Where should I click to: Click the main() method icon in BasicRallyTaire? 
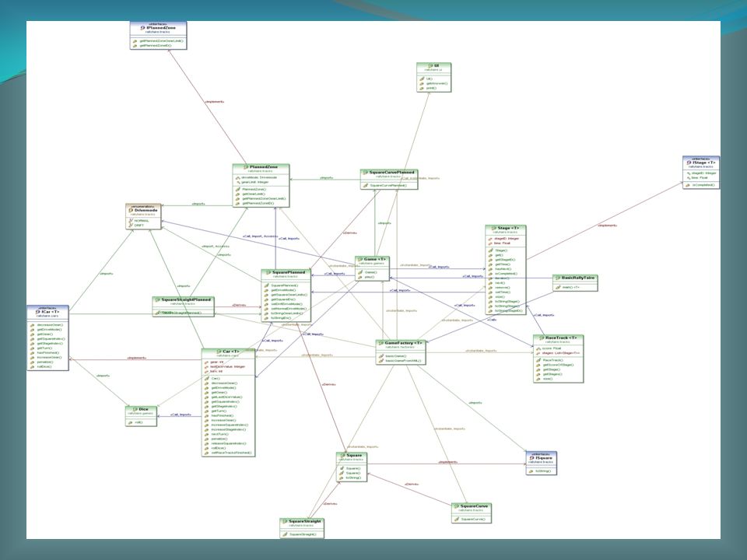click(x=558, y=287)
